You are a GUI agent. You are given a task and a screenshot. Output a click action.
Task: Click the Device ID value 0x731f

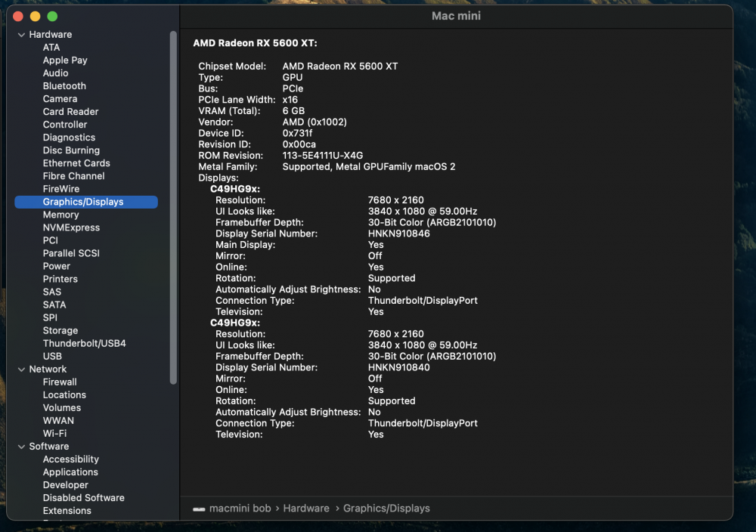(x=297, y=134)
